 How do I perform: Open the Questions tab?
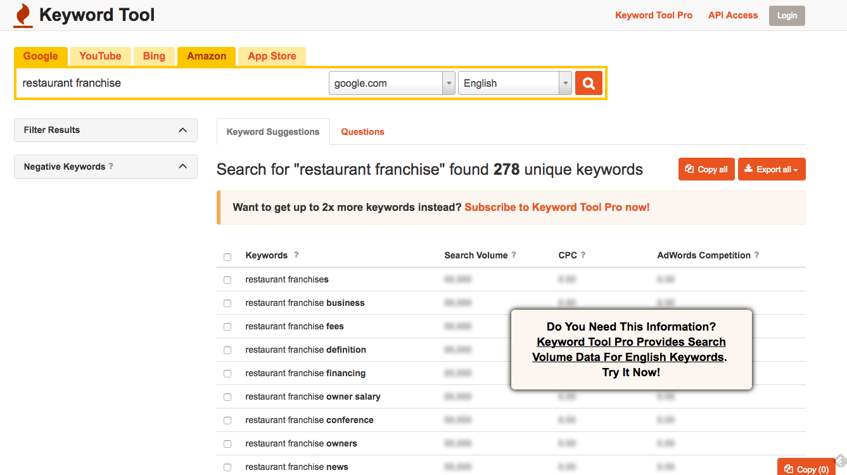(362, 132)
